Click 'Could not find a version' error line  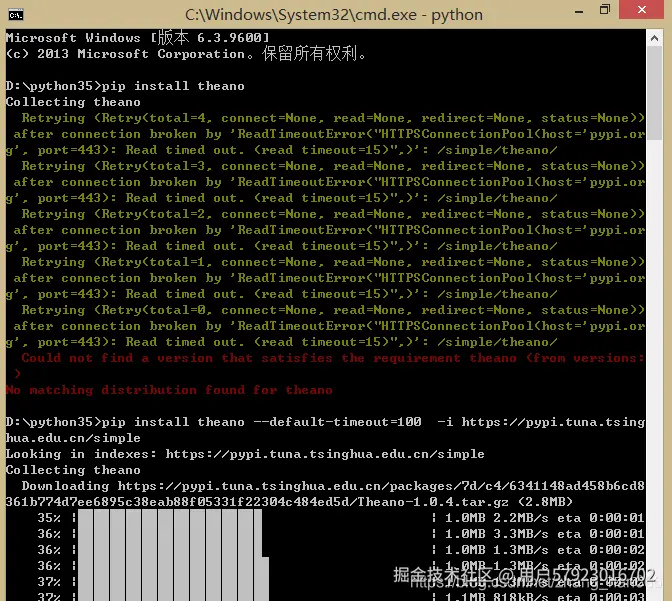pos(333,358)
